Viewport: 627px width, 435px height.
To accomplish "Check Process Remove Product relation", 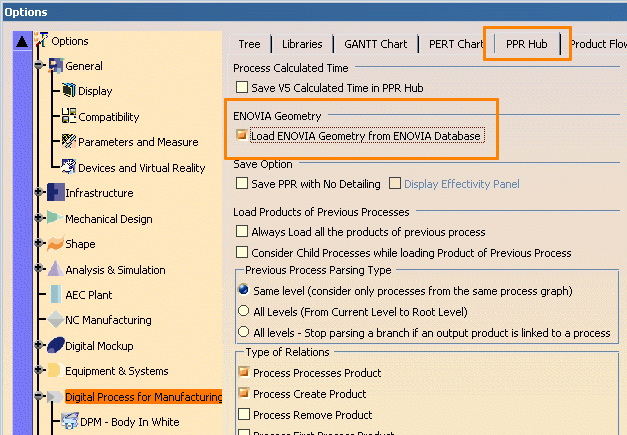I will click(x=244, y=414).
